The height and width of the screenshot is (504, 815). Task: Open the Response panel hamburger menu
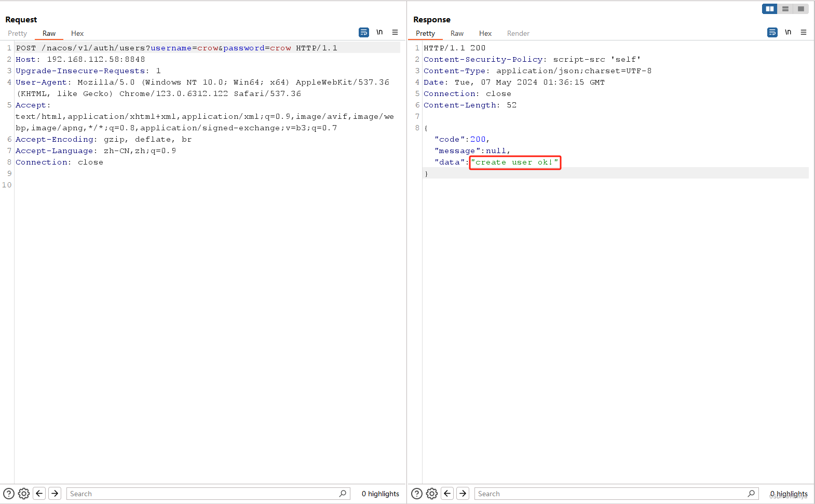pos(804,32)
